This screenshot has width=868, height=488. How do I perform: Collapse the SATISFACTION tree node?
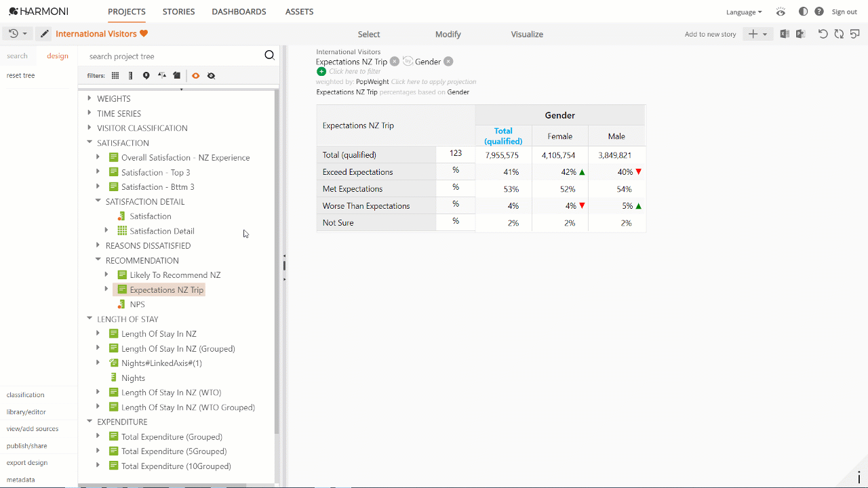click(x=90, y=142)
